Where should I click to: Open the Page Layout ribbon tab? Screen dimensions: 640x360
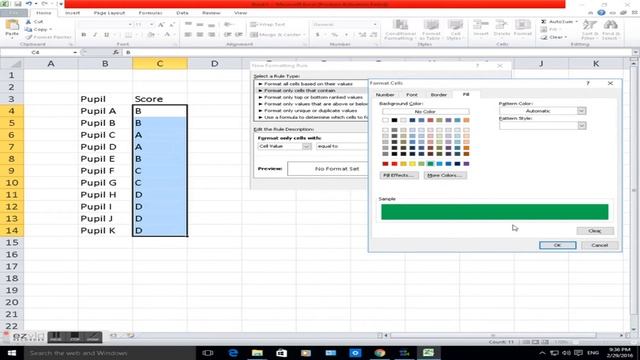pos(109,13)
